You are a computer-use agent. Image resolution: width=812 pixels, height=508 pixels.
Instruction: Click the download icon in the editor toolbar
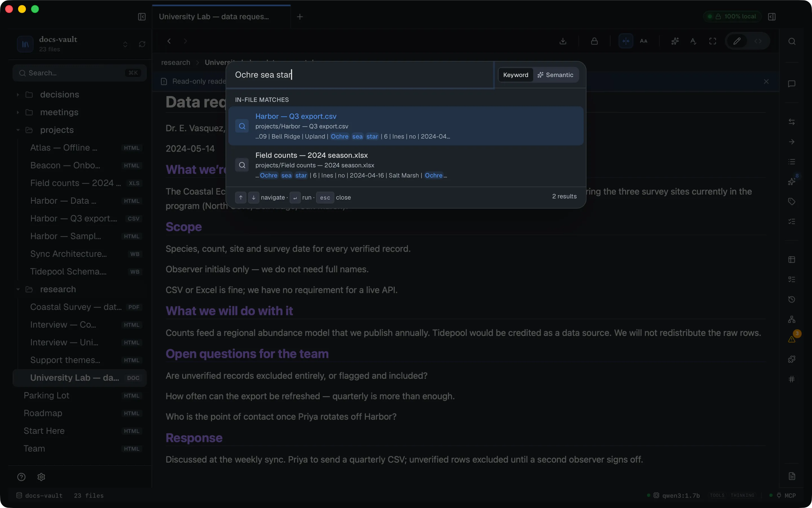[563, 41]
